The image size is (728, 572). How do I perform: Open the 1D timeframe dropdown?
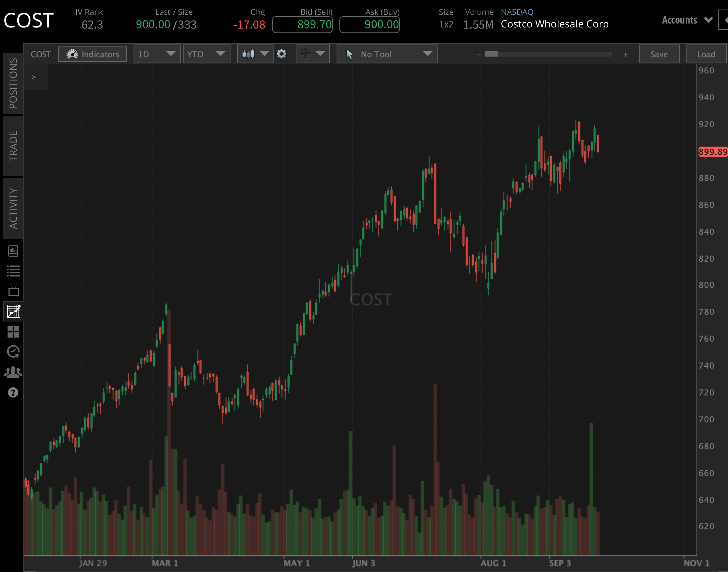tap(156, 54)
